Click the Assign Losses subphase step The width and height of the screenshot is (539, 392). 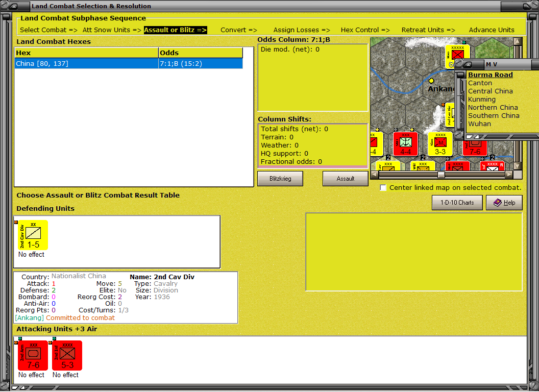click(x=302, y=30)
